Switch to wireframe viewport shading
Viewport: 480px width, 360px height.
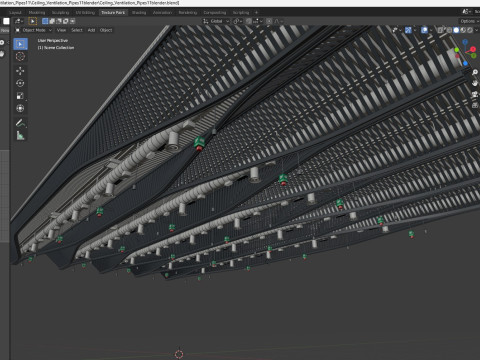449,30
